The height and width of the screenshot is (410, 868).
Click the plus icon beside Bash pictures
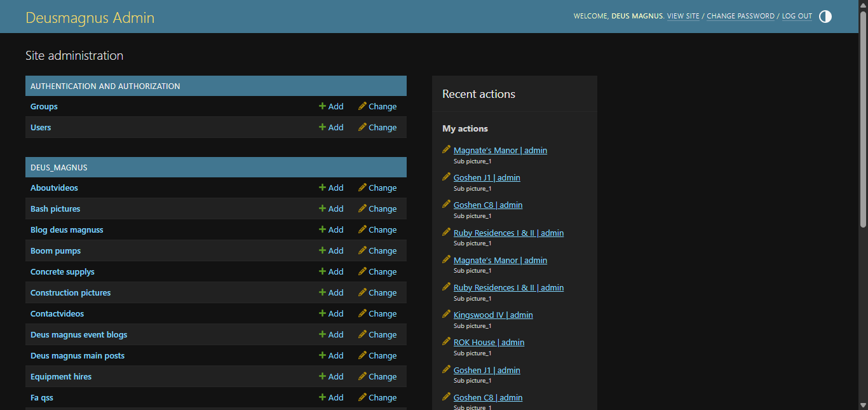coord(322,208)
